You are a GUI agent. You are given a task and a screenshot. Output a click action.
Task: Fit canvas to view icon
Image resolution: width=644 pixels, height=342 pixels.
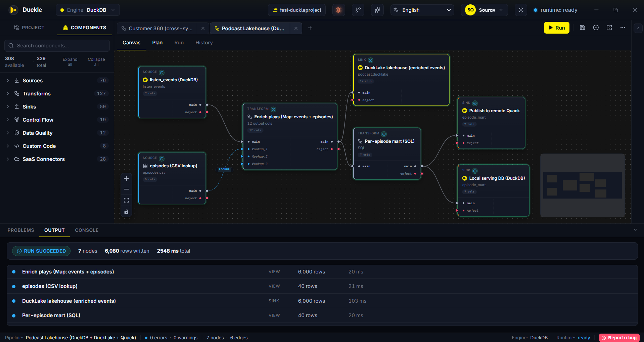(126, 201)
